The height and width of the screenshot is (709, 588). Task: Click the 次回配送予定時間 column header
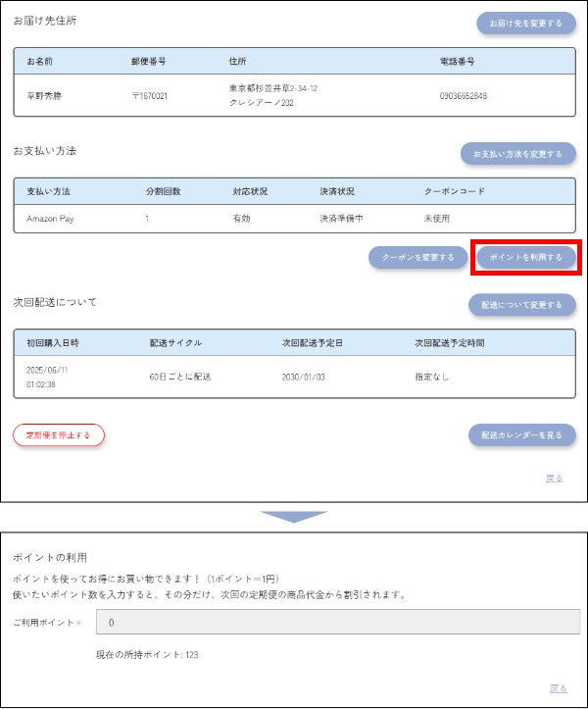449,343
